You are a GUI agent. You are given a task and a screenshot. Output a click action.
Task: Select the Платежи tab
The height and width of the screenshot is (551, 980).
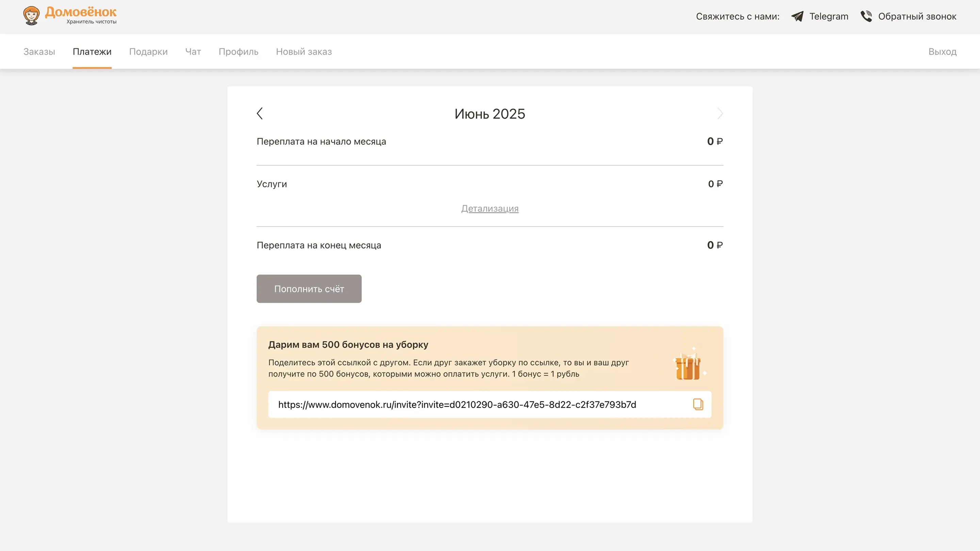92,52
